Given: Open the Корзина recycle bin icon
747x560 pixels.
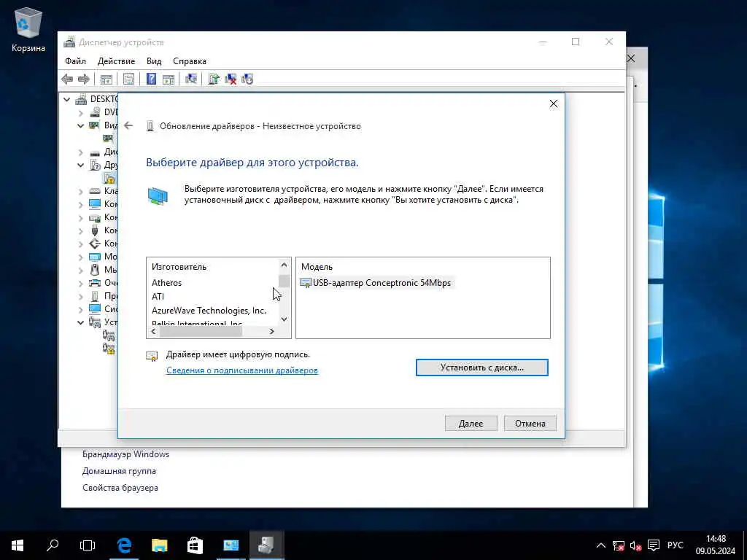Looking at the screenshot, I should [28, 29].
